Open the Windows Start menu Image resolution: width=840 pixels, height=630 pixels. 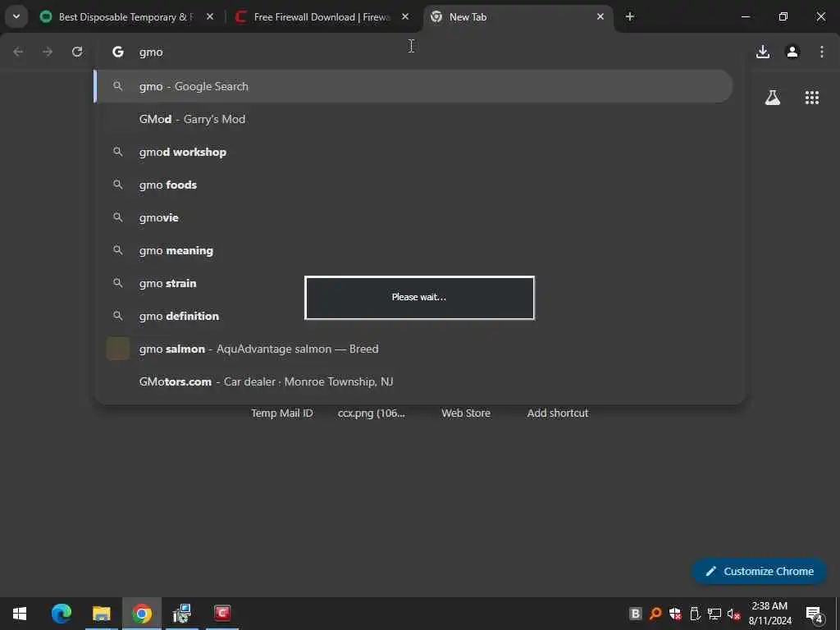(x=20, y=614)
